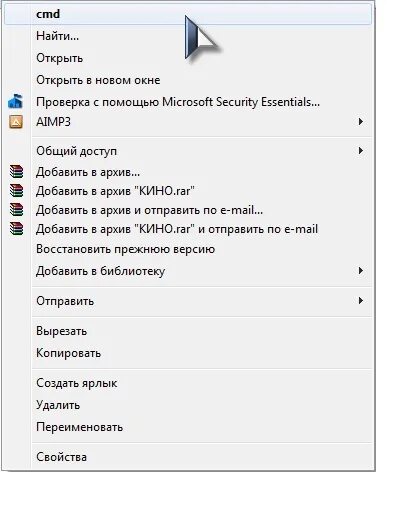Select the cmd menu entry
416x524 pixels.
[x=188, y=14]
